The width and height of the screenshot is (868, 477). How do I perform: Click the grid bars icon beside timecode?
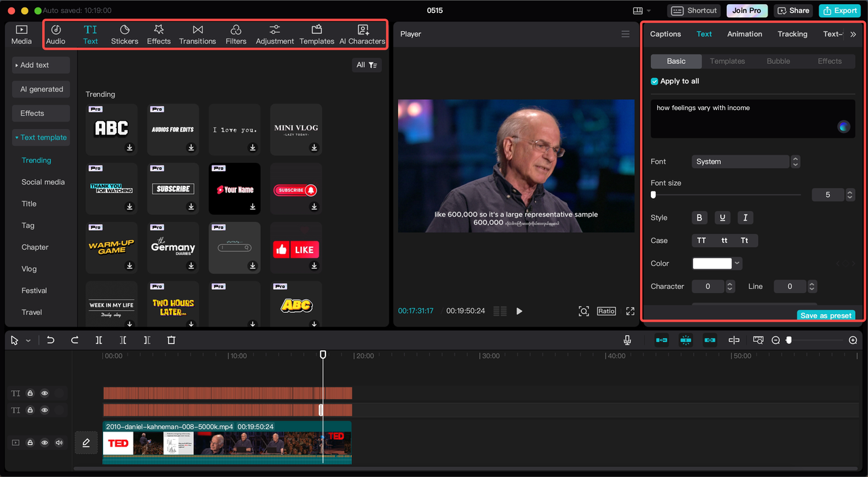point(500,311)
